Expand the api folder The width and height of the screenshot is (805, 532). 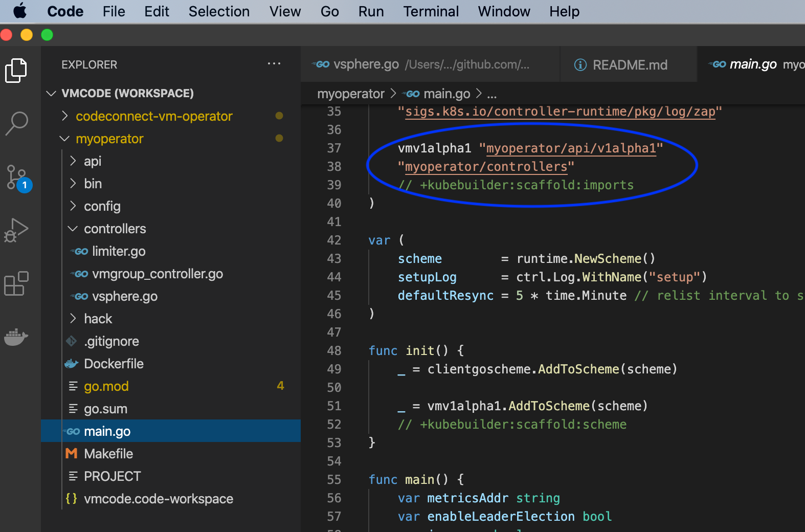(x=73, y=161)
